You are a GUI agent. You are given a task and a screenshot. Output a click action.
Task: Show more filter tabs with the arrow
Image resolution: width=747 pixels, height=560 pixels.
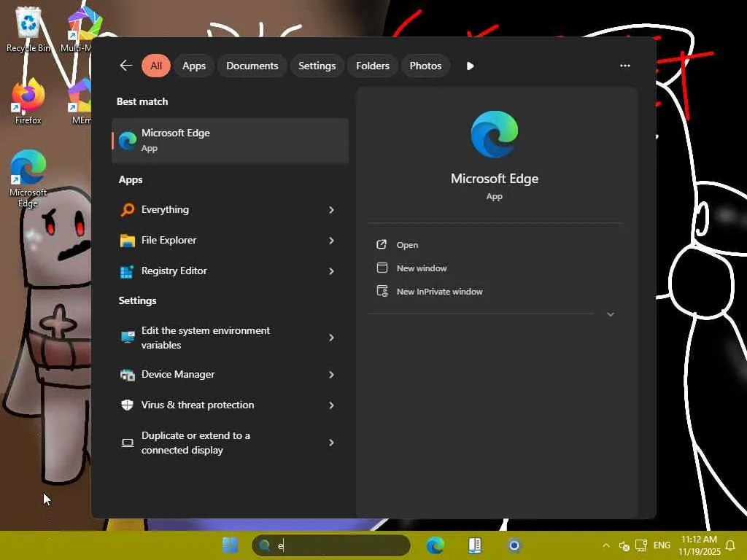tap(471, 66)
